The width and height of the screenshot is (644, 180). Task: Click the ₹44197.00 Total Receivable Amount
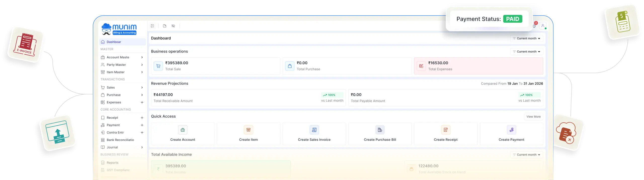coord(163,95)
